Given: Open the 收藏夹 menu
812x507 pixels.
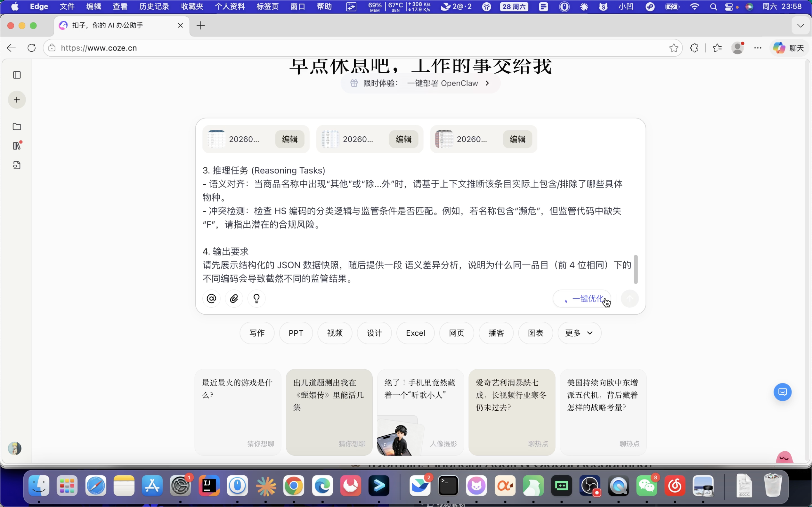Looking at the screenshot, I should coord(192,6).
